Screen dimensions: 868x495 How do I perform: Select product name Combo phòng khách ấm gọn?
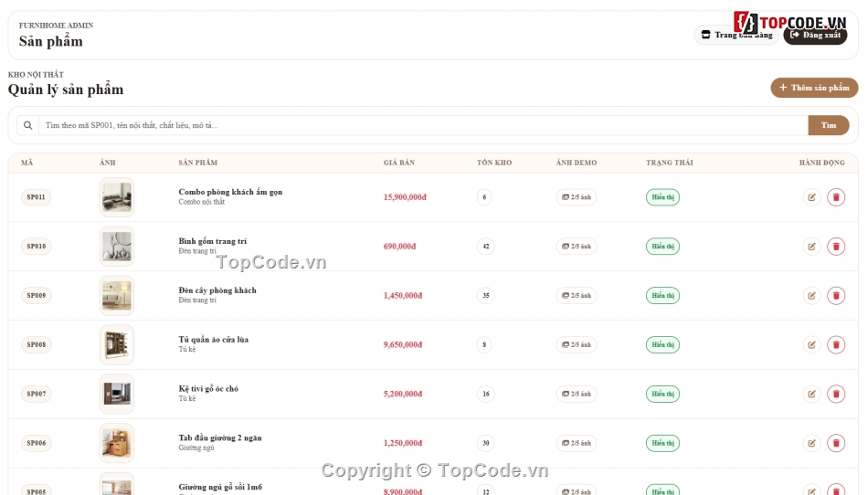[x=230, y=192]
